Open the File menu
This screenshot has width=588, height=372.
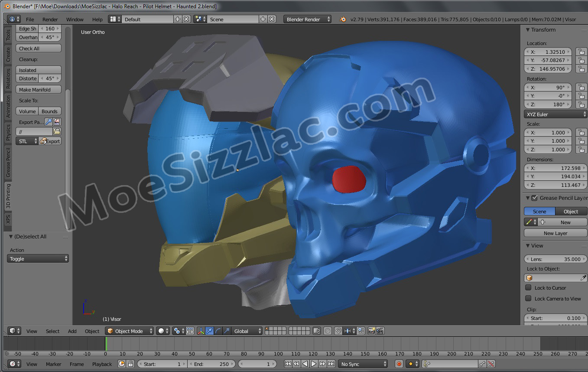30,19
